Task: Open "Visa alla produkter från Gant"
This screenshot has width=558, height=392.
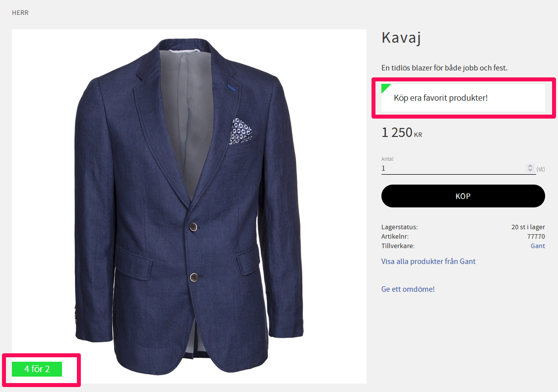Action: coord(428,261)
